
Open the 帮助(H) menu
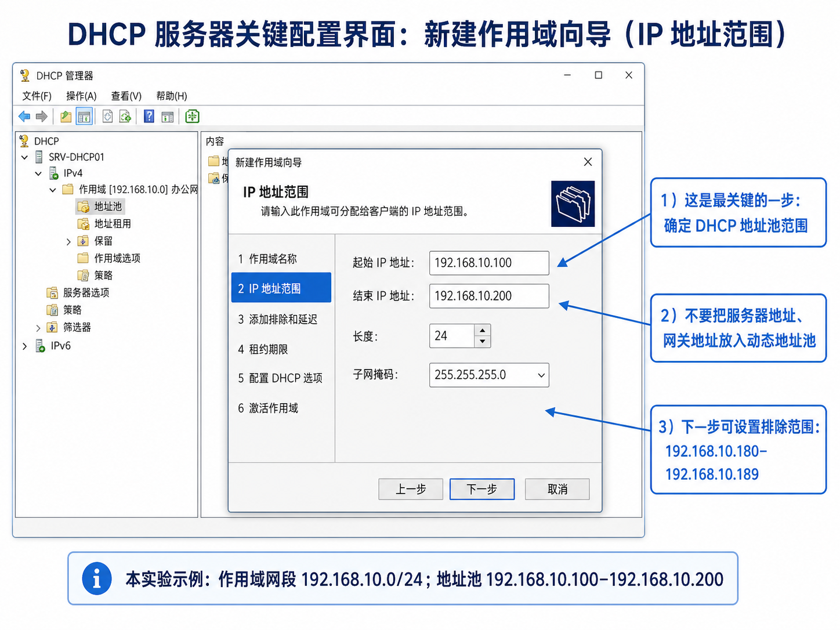172,96
